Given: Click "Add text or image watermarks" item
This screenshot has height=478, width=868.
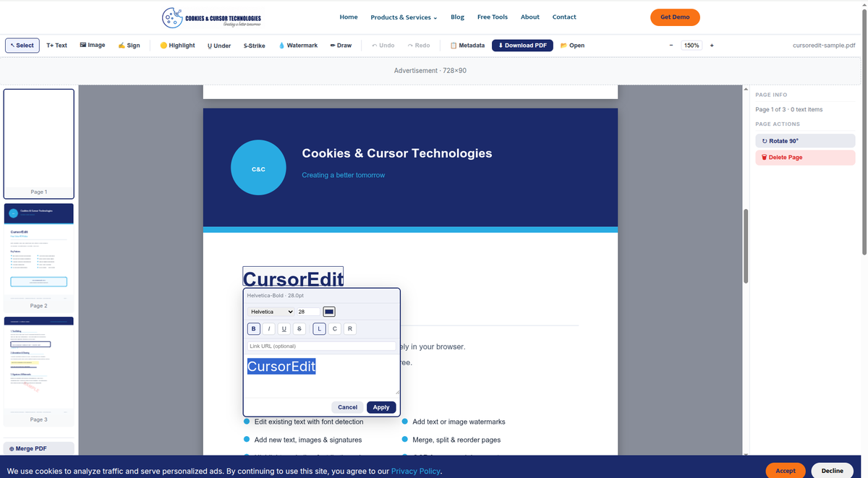Looking at the screenshot, I should pyautogui.click(x=459, y=422).
